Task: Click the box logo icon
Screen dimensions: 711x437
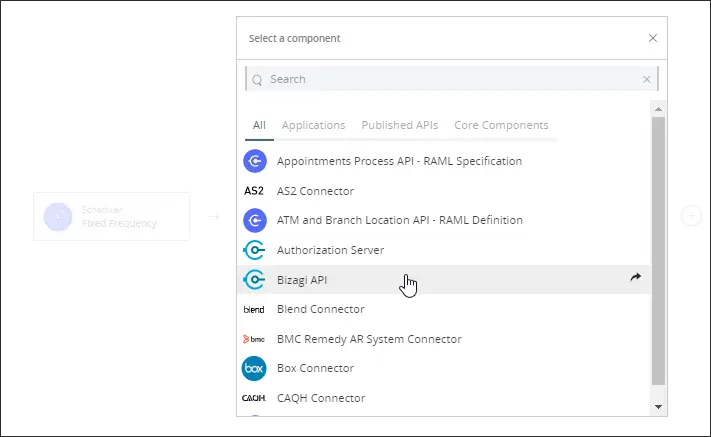Action: [x=254, y=369]
